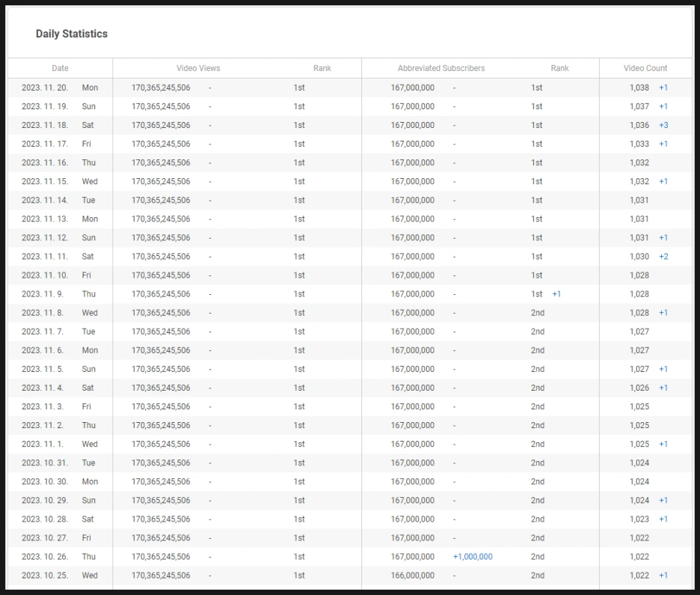This screenshot has width=700, height=595.
Task: Click the 1st views rank on 2023. 11. 14.
Action: pos(299,200)
